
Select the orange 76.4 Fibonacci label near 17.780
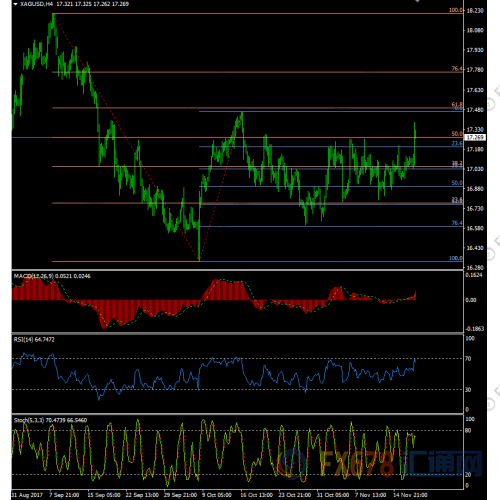(457, 69)
